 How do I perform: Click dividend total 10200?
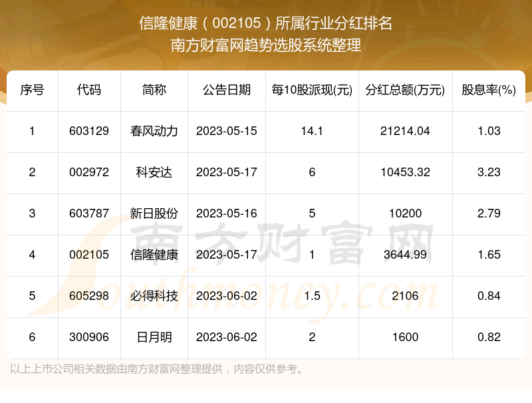(x=405, y=213)
